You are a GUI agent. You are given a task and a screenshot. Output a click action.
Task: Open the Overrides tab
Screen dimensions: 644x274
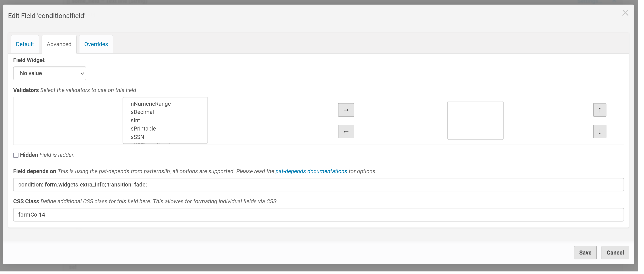click(x=96, y=44)
